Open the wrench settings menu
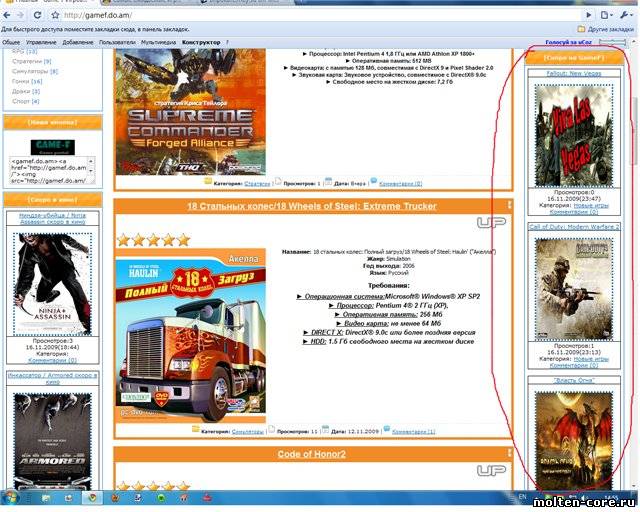 coord(625,15)
